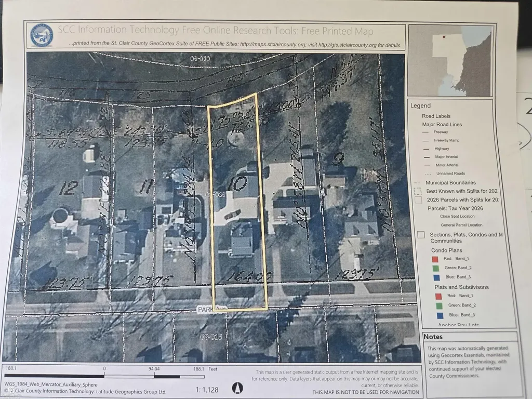Click the round pool in lot 12
Screen dimensions: 532x399
(60, 216)
